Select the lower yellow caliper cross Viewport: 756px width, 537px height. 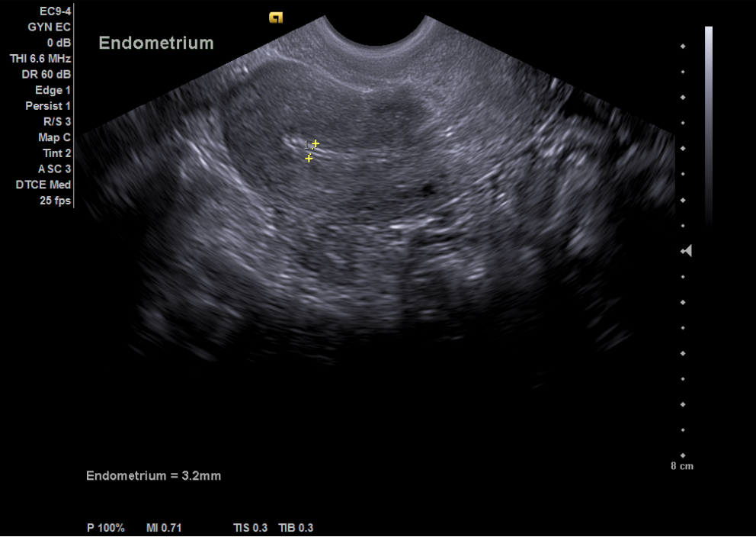[309, 158]
